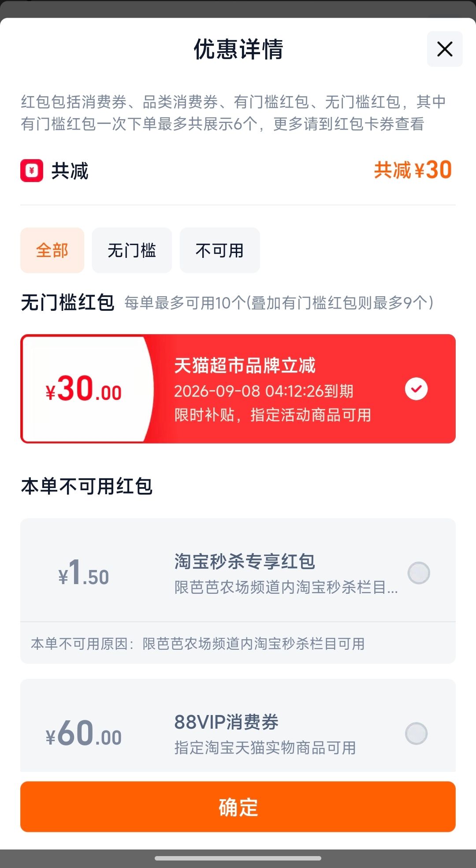Tap the red envelope icon beside 共减
The image size is (476, 868).
tap(32, 171)
